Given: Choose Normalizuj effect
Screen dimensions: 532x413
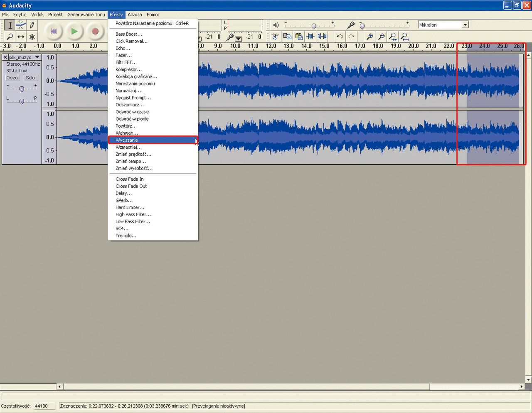Looking at the screenshot, I should [153, 91].
